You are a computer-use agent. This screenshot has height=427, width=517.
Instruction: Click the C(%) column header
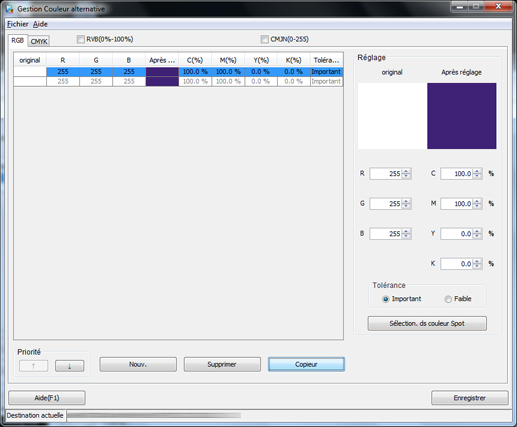[195, 60]
